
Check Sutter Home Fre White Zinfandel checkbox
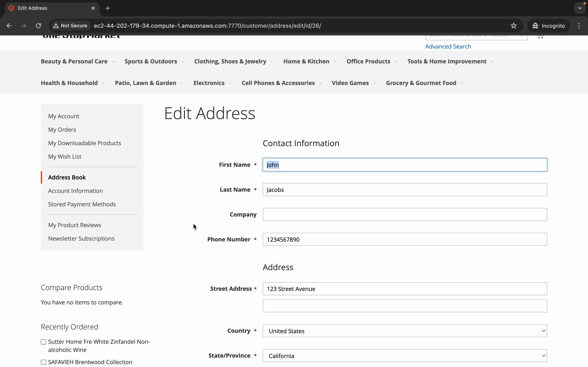(43, 342)
